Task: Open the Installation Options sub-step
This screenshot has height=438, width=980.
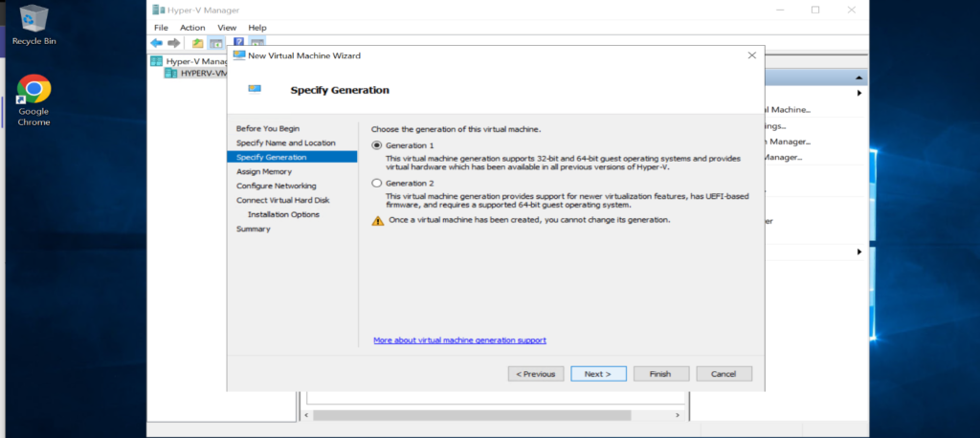Action: click(283, 214)
